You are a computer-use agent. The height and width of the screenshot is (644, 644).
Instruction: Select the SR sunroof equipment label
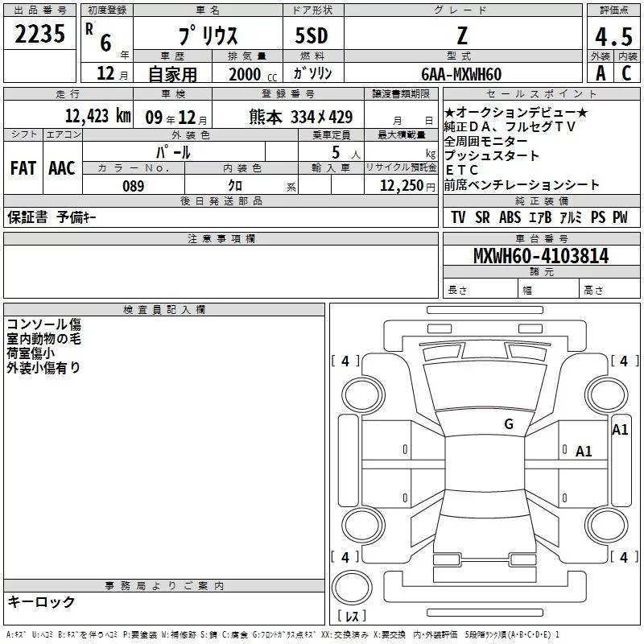pyautogui.click(x=482, y=217)
